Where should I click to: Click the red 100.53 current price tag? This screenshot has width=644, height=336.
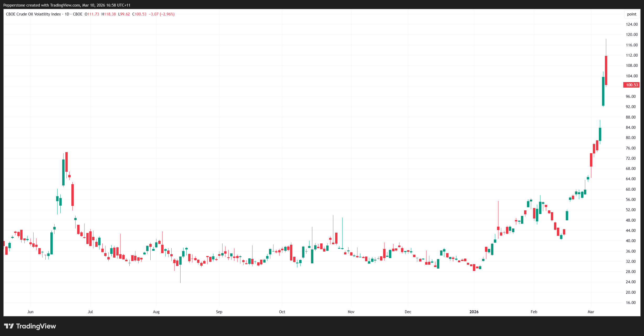(631, 85)
